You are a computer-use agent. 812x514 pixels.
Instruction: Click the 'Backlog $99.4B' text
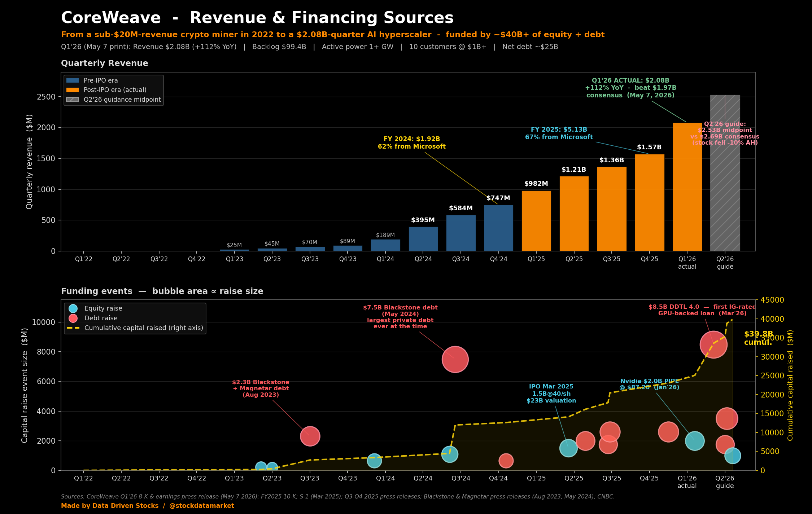279,47
